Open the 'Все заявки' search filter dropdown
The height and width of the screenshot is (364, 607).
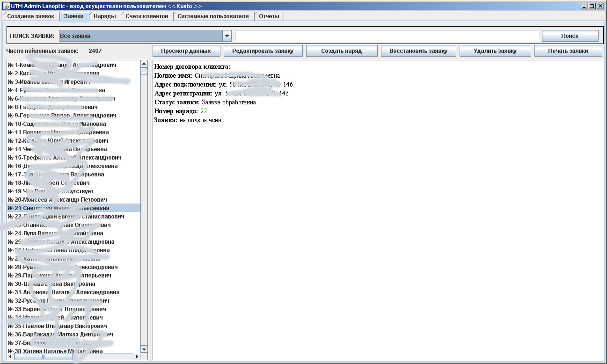(x=227, y=36)
